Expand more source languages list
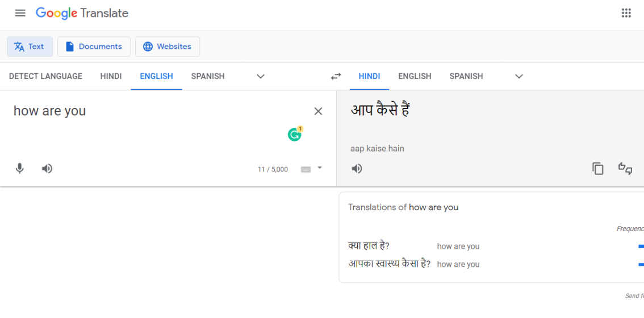 [x=261, y=77]
